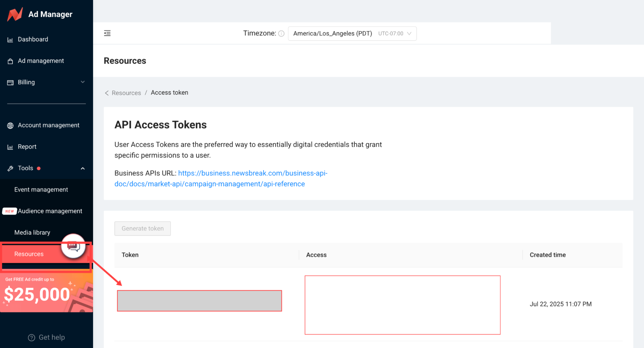
Task: Click the Dashboard chart icon
Action: 10,40
